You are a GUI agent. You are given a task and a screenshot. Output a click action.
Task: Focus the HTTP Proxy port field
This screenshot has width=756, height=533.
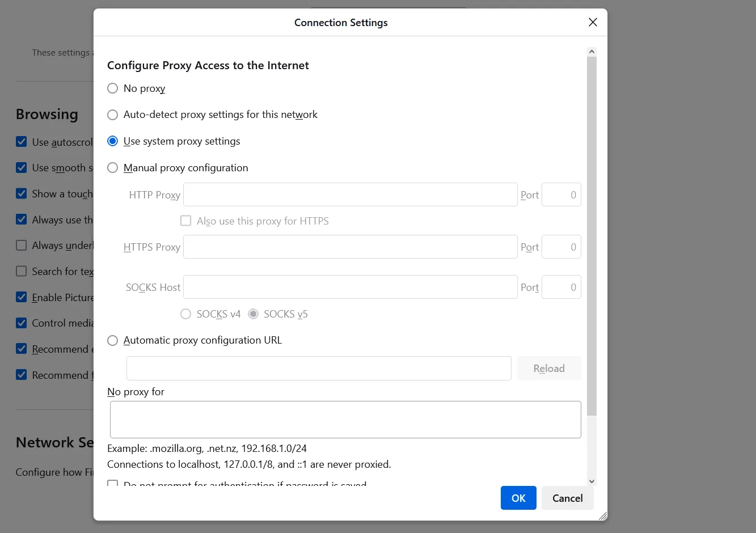pos(561,195)
